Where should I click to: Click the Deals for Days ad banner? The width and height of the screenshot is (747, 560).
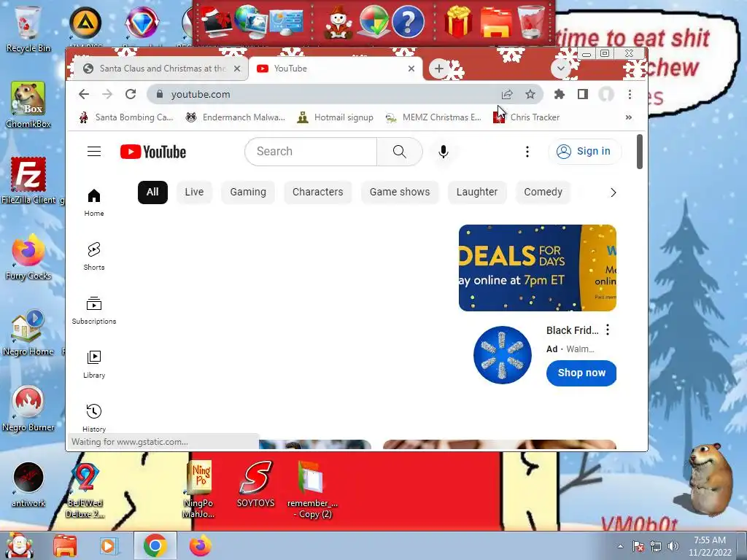pyautogui.click(x=538, y=268)
